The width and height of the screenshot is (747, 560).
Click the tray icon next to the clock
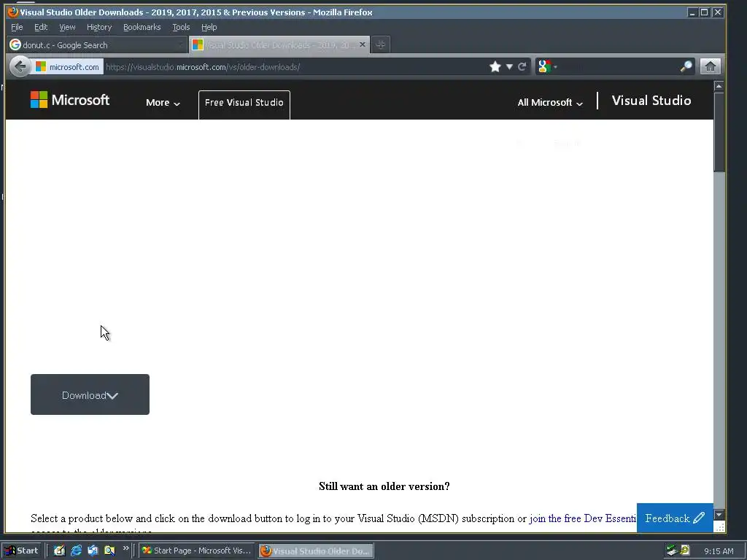(685, 550)
